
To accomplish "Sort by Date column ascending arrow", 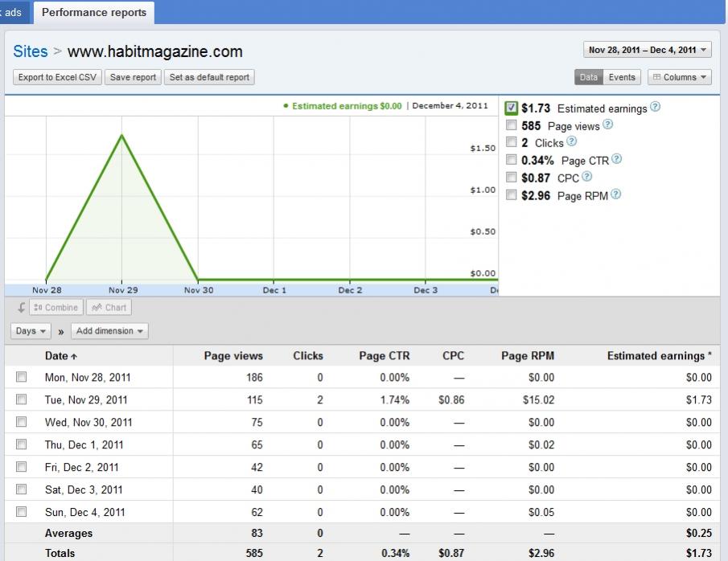I will pos(74,356).
